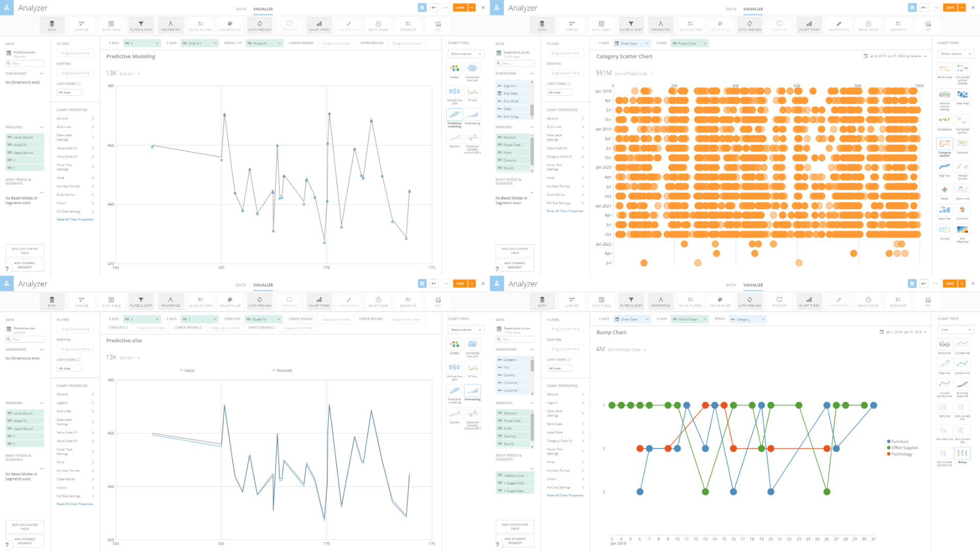This screenshot has width=980, height=552.
Task: Open Other charts category dropdown
Action: (x=955, y=54)
